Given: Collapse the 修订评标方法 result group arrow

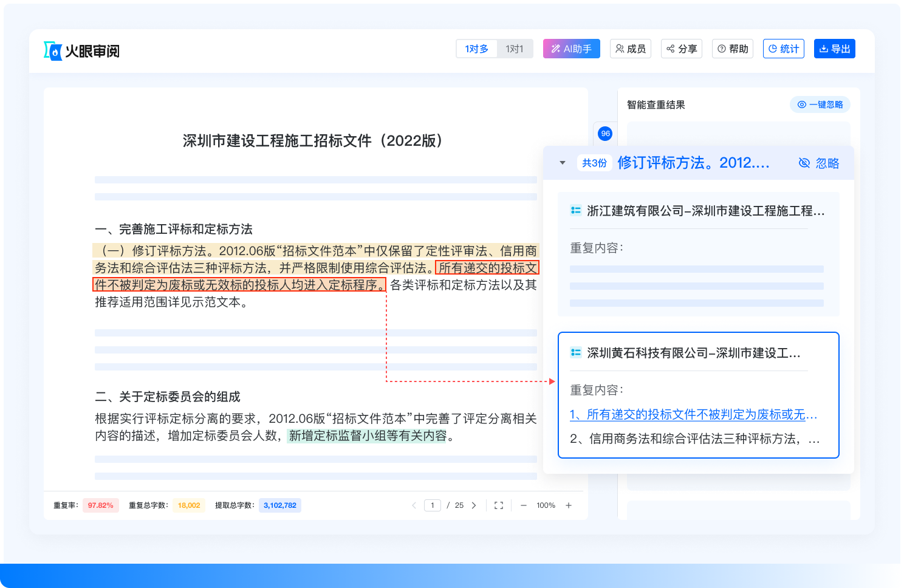Looking at the screenshot, I should coord(563,163).
